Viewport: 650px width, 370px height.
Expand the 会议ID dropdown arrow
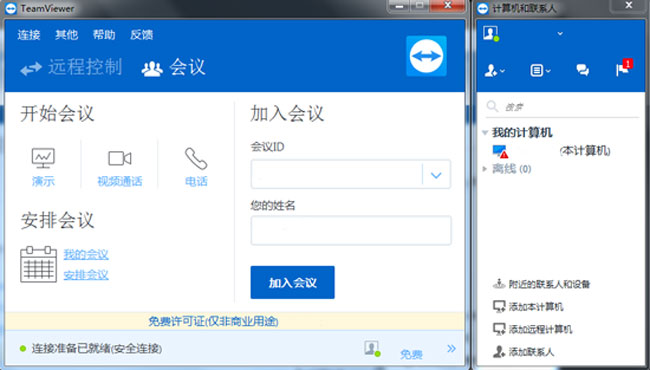[x=436, y=175]
